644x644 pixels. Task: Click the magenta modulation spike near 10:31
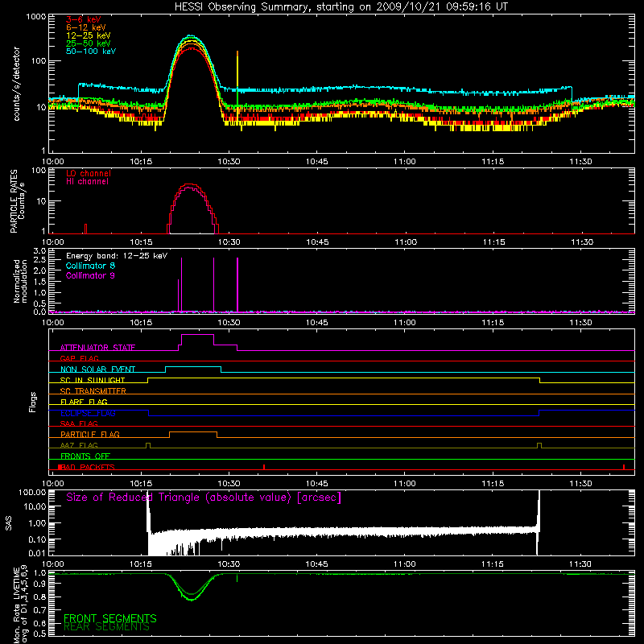tap(237, 285)
